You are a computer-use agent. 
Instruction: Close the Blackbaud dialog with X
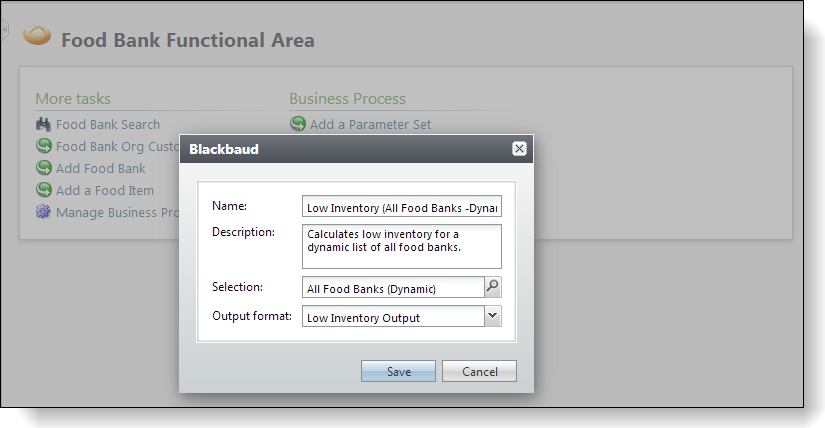519,149
